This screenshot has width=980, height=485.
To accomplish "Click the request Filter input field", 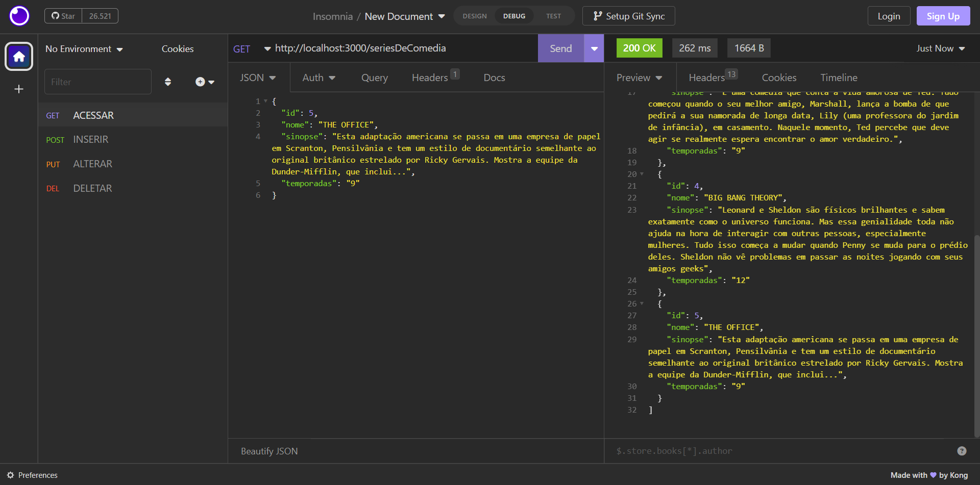I will pos(98,82).
